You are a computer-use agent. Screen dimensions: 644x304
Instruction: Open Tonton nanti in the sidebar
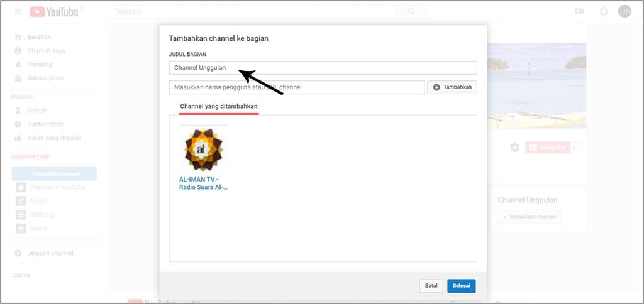pos(45,124)
